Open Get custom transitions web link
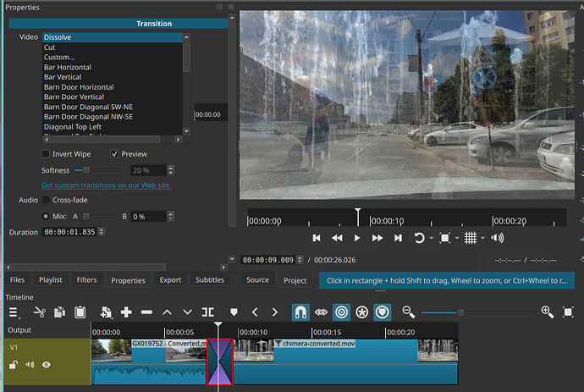This screenshot has width=584, height=392. pos(106,185)
